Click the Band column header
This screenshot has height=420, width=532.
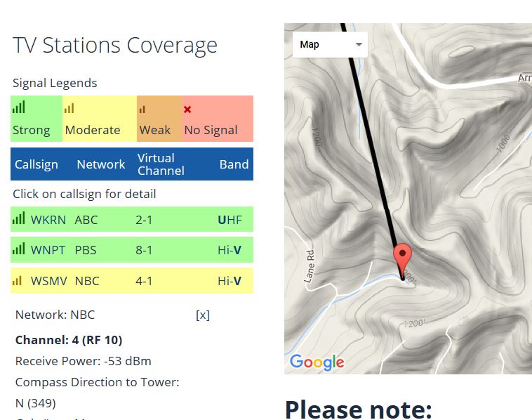(x=234, y=164)
